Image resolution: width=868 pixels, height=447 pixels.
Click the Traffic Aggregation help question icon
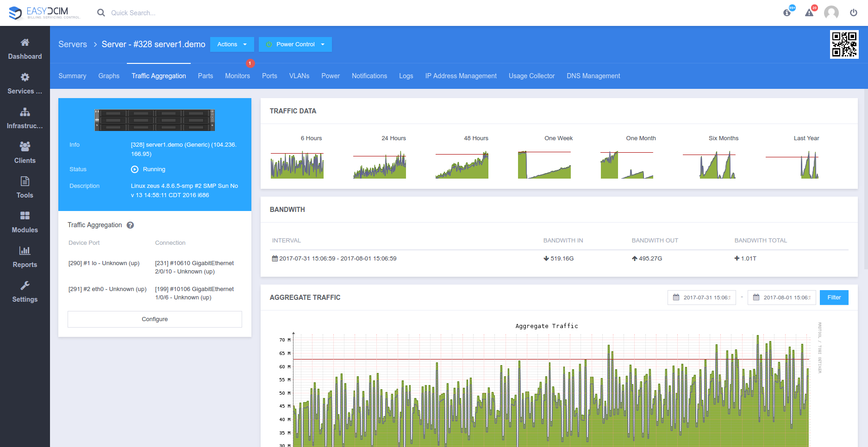131,225
